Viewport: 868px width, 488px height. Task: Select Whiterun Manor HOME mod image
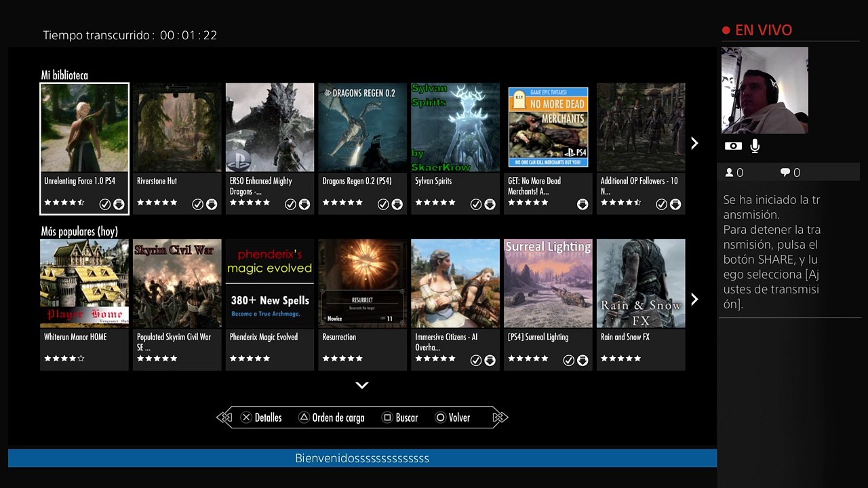point(84,283)
